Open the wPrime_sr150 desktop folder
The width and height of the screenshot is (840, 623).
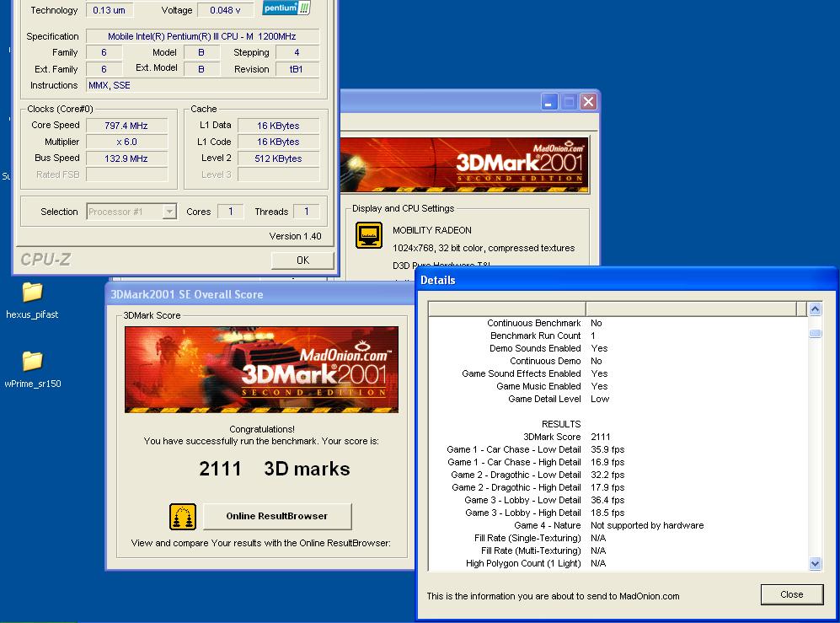click(32, 369)
